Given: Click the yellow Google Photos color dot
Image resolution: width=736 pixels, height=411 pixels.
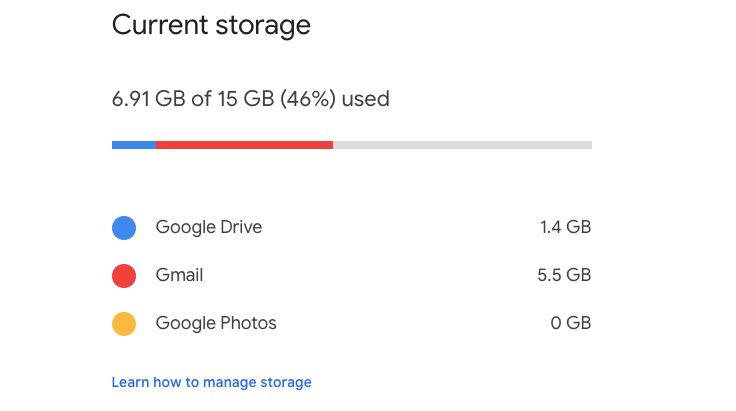Looking at the screenshot, I should click(x=124, y=324).
